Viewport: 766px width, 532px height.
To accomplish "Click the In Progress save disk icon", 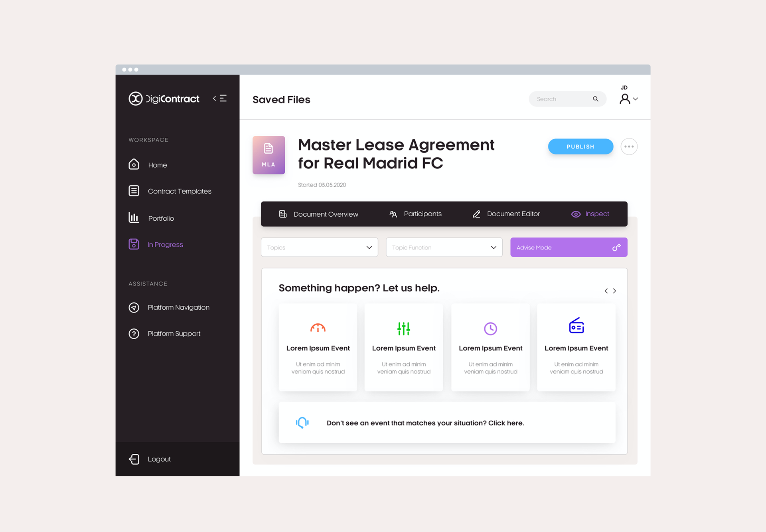I will click(x=134, y=244).
